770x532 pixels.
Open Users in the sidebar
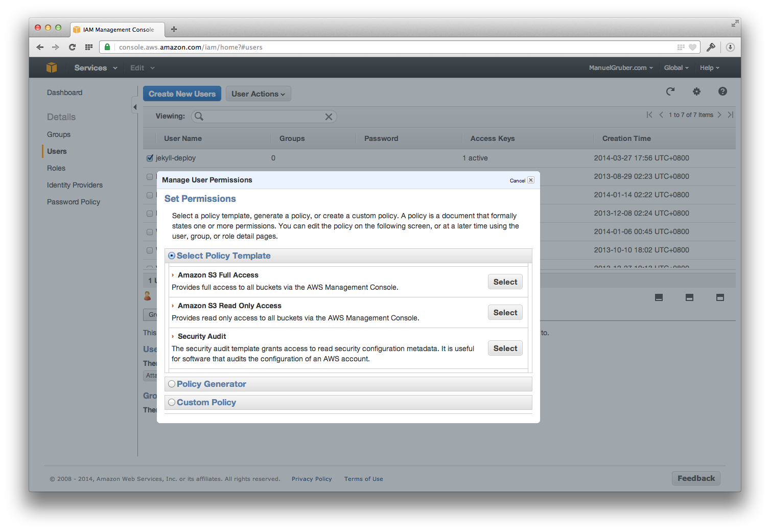[x=57, y=151]
